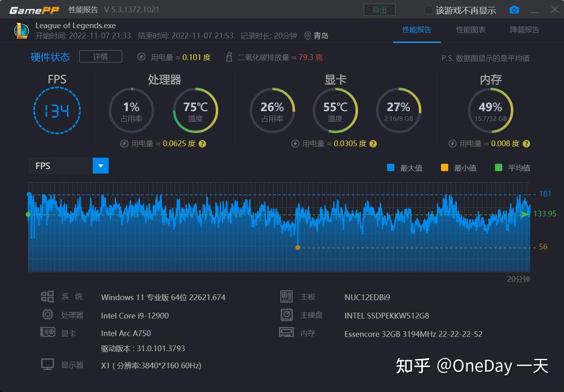Open help icon for memory power usage
The width and height of the screenshot is (564, 392).
pyautogui.click(x=526, y=144)
